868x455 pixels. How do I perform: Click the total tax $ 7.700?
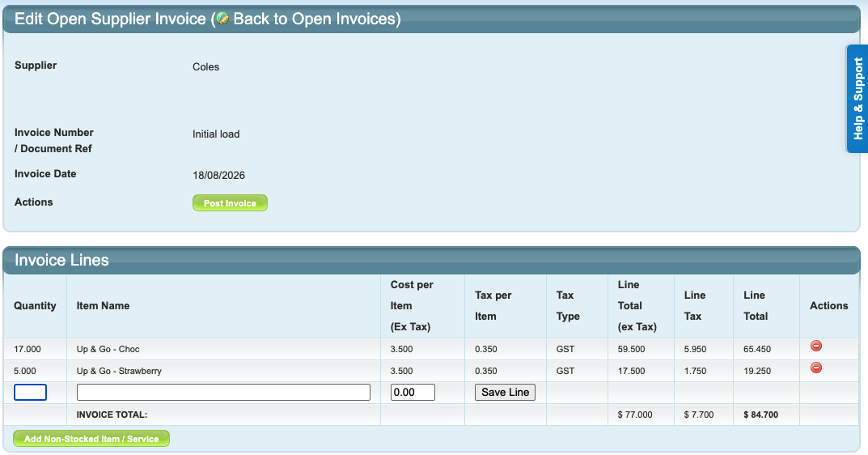699,415
